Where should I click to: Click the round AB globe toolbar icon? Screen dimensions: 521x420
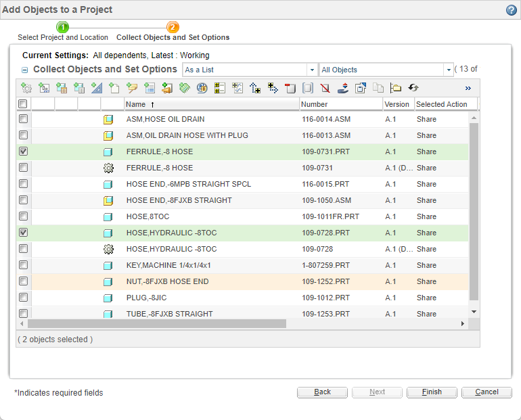click(x=202, y=88)
